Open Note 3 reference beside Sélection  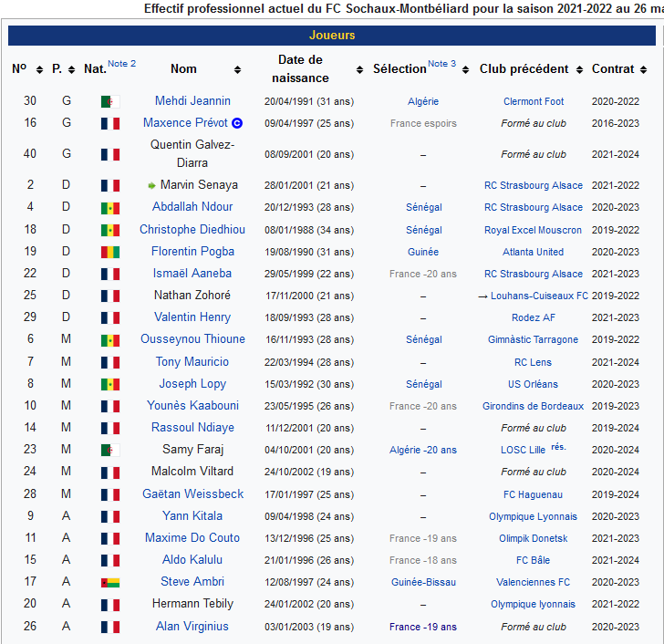coord(441,64)
